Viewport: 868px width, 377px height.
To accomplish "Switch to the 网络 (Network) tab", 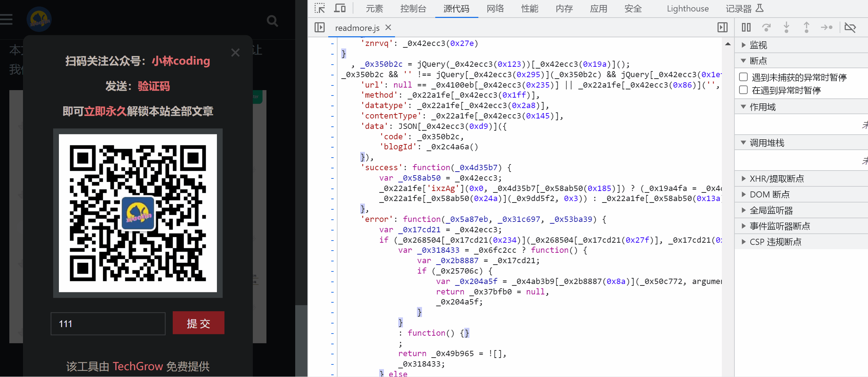I will tap(495, 9).
